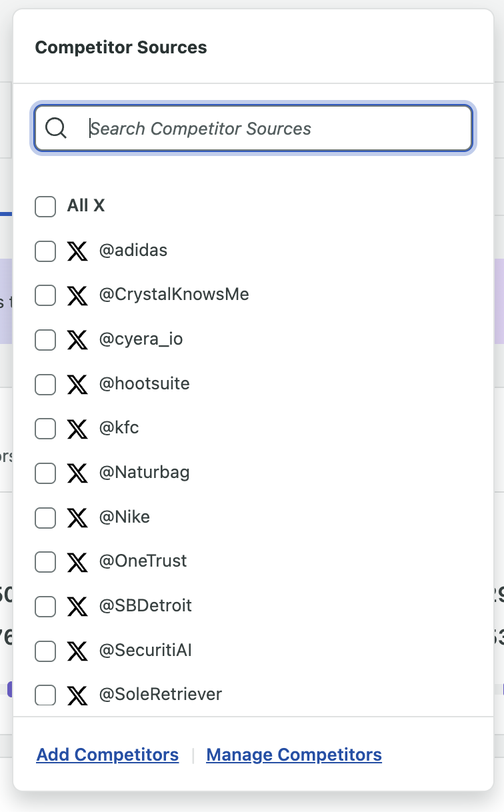Click the X icon next to @SecuritiAI
This screenshot has width=504, height=812.
click(78, 651)
